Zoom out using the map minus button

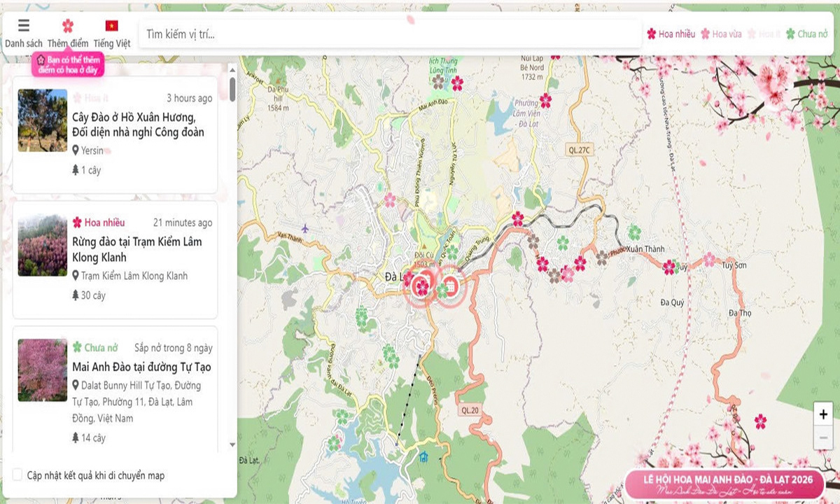823,437
